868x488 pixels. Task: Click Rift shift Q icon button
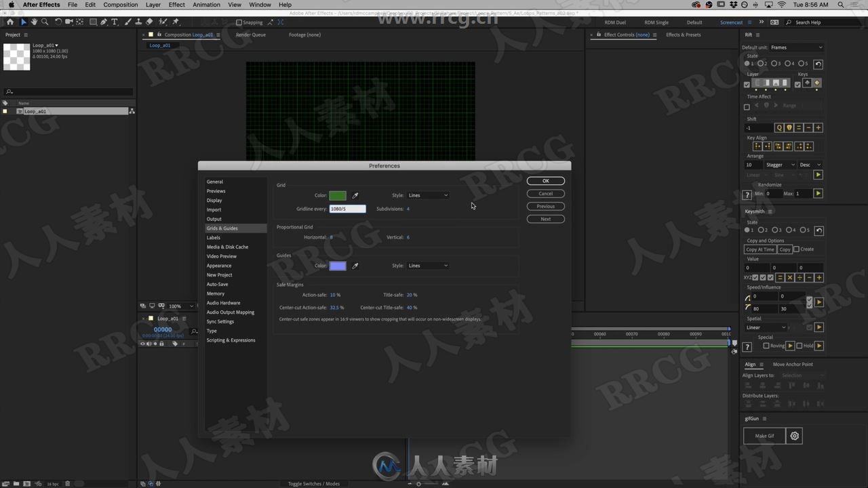780,127
